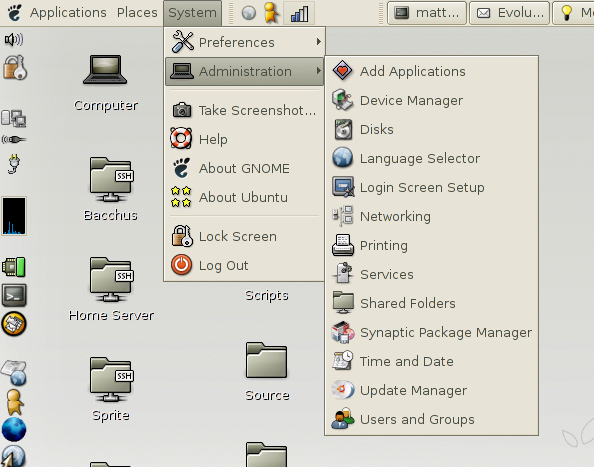This screenshot has width=594, height=467.
Task: Open the Places menu
Action: tap(137, 12)
